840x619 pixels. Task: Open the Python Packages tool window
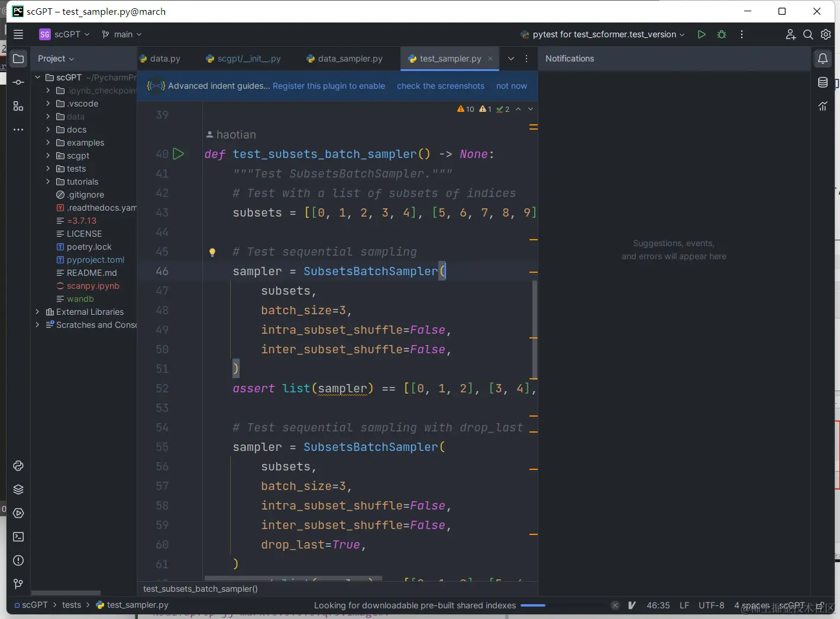tap(18, 489)
